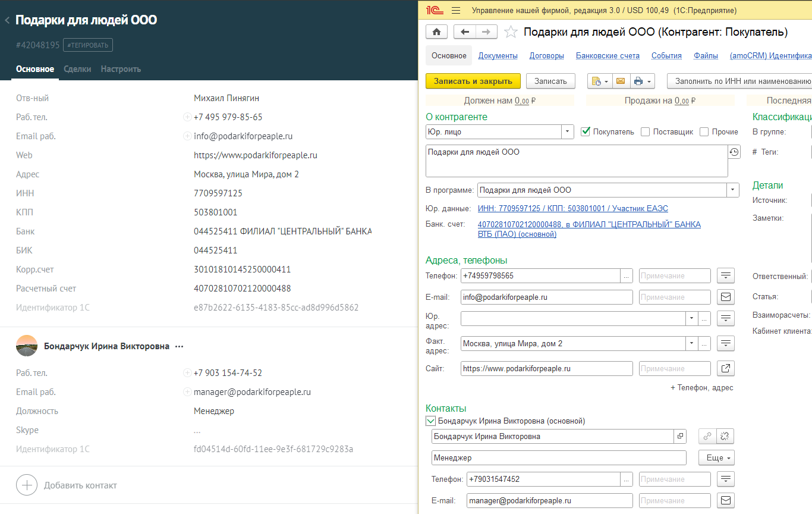Image resolution: width=812 pixels, height=514 pixels.
Task: Click the envelope icon next to E-mail field
Action: [725, 297]
